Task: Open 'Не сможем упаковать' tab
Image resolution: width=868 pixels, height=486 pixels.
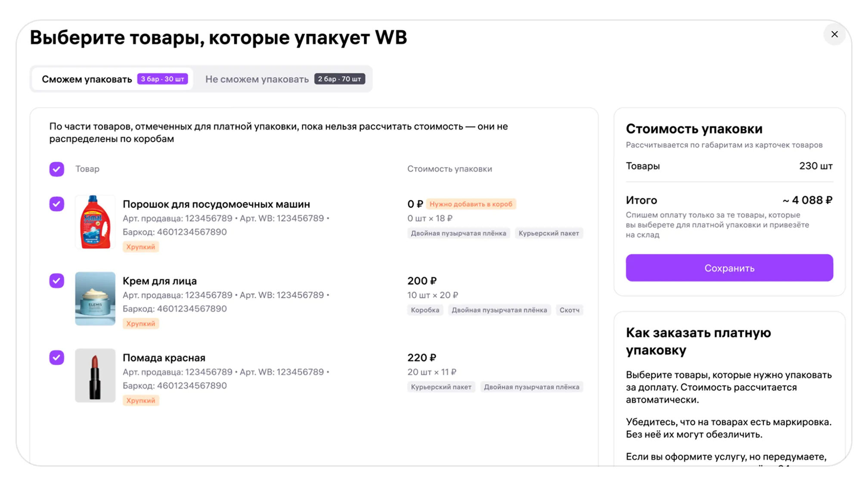Action: [257, 79]
